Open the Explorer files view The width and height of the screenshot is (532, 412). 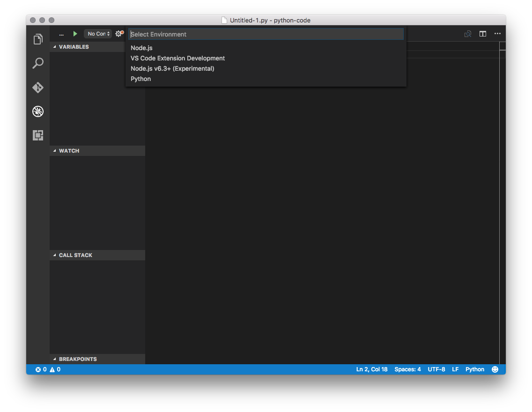38,39
